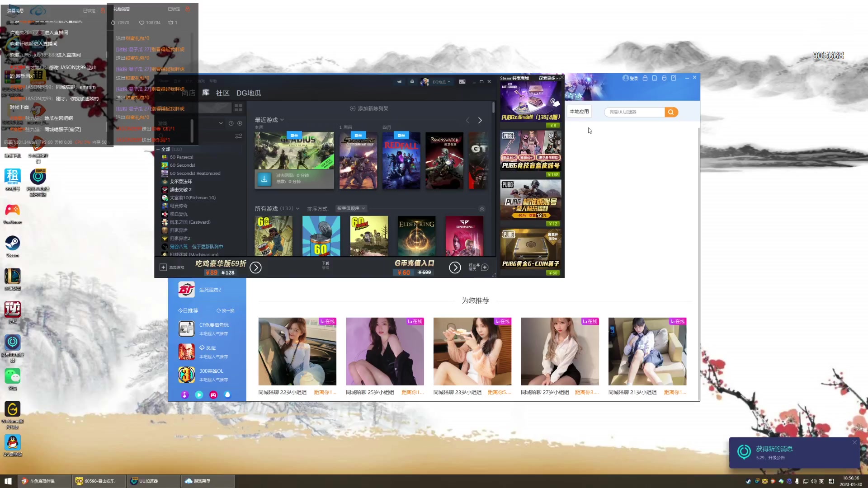Image resolution: width=868 pixels, height=488 pixels.
Task: Select 艾尔登法环 in the game list
Action: [181, 182]
